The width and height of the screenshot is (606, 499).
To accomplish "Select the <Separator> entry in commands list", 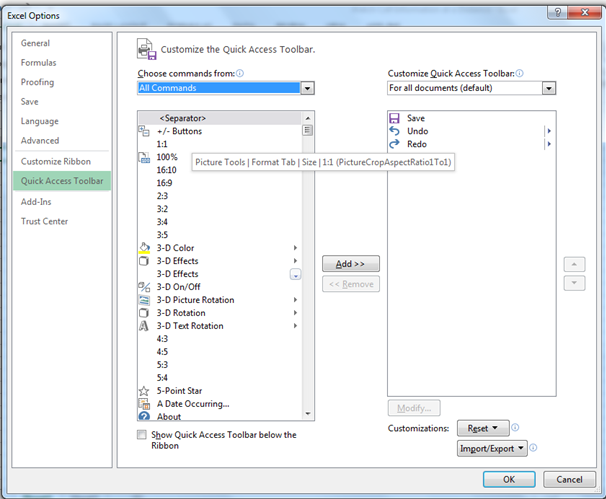I will pyautogui.click(x=220, y=118).
